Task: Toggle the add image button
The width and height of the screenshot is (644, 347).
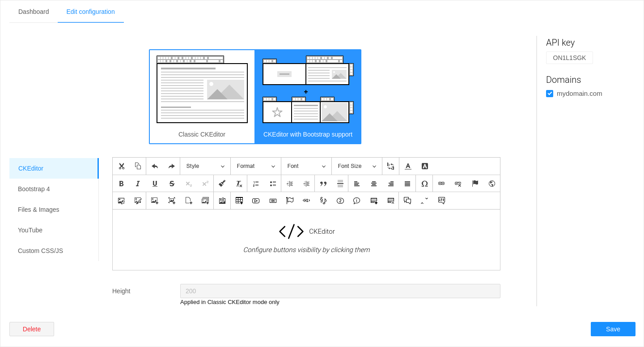Action: pos(155,201)
